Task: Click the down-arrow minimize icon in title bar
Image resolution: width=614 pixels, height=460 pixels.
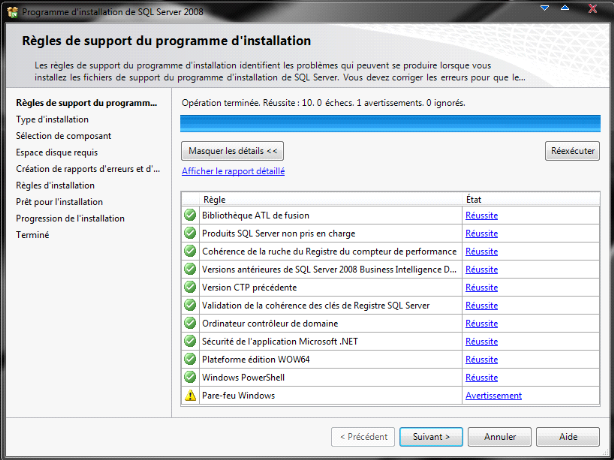Action: [x=545, y=8]
